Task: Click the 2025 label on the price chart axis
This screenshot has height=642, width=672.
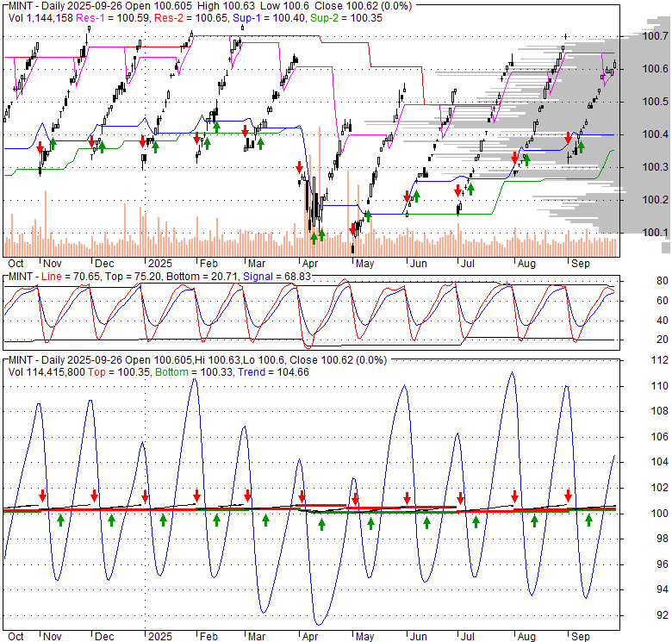Action: pyautogui.click(x=160, y=264)
